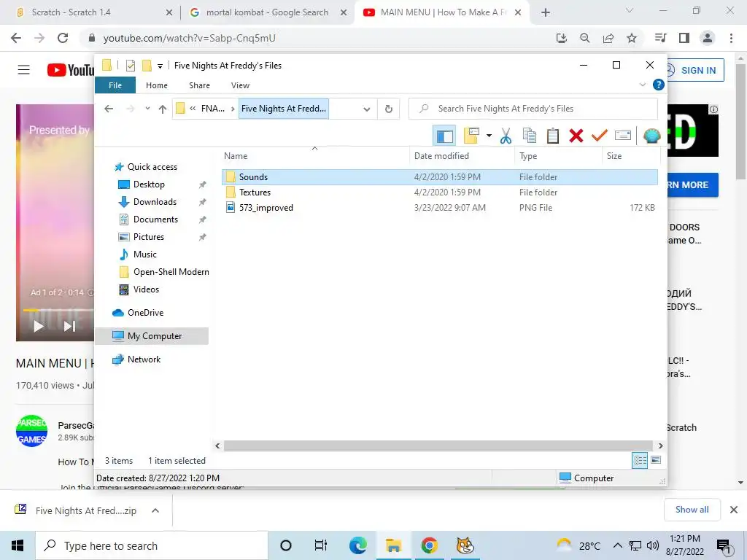Open Videos in the navigation pane
Image resolution: width=747 pixels, height=560 pixels.
coord(139,289)
